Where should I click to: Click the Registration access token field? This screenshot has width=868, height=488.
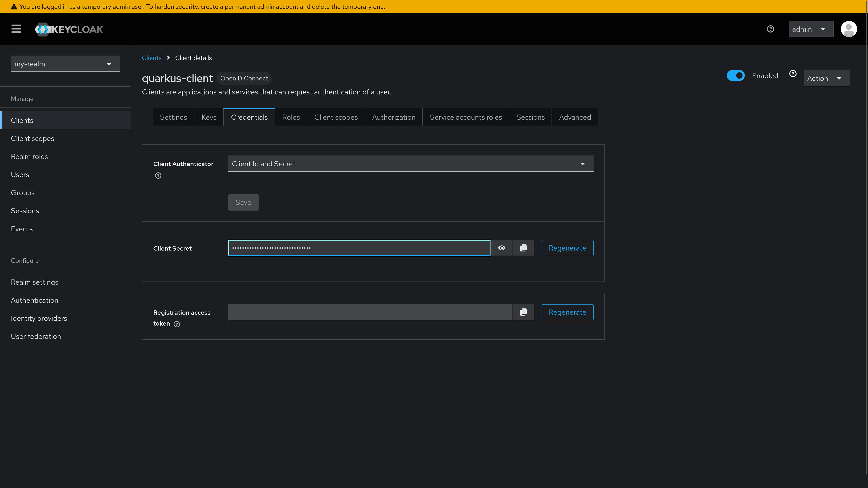click(370, 312)
